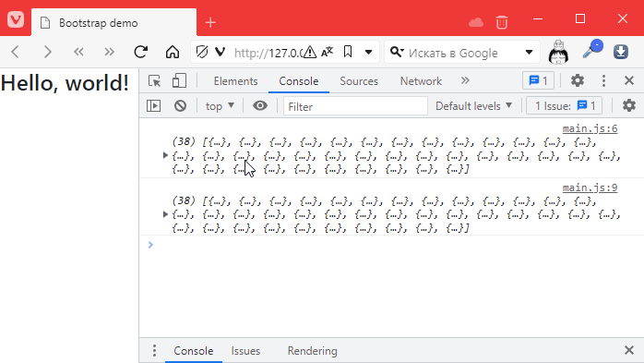Viewport: 644px width, 363px height.
Task: Open live expression eye icon
Action: [x=259, y=106]
